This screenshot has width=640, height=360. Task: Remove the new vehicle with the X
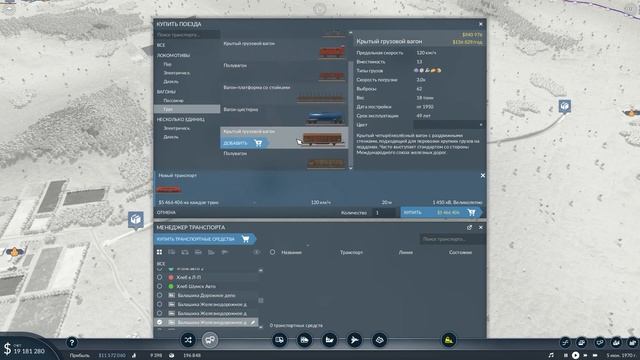click(482, 175)
